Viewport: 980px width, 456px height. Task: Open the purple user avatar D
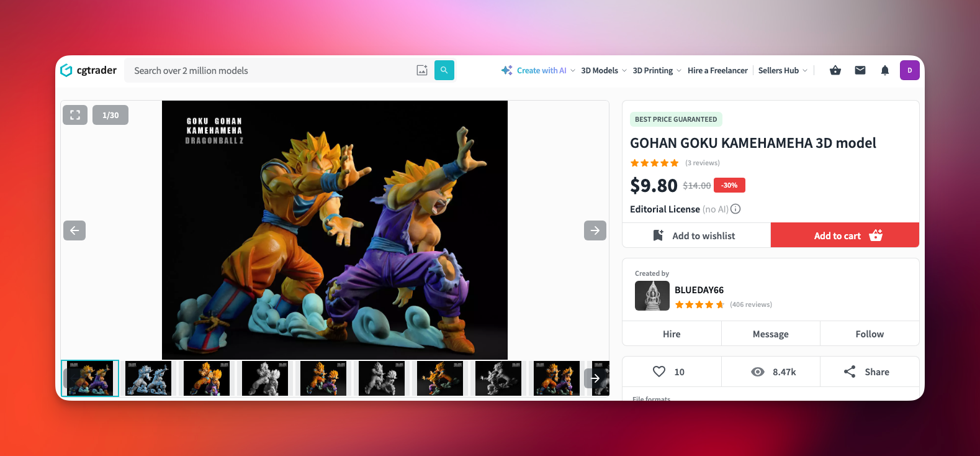click(x=910, y=70)
